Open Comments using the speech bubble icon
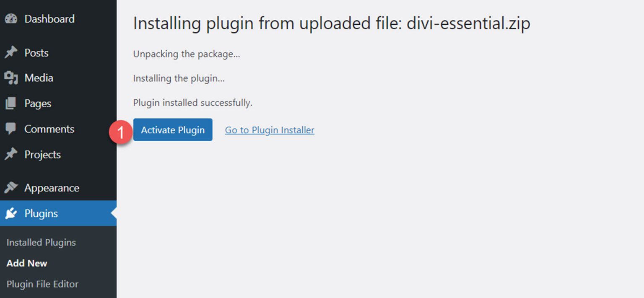This screenshot has height=298, width=644. coord(11,129)
